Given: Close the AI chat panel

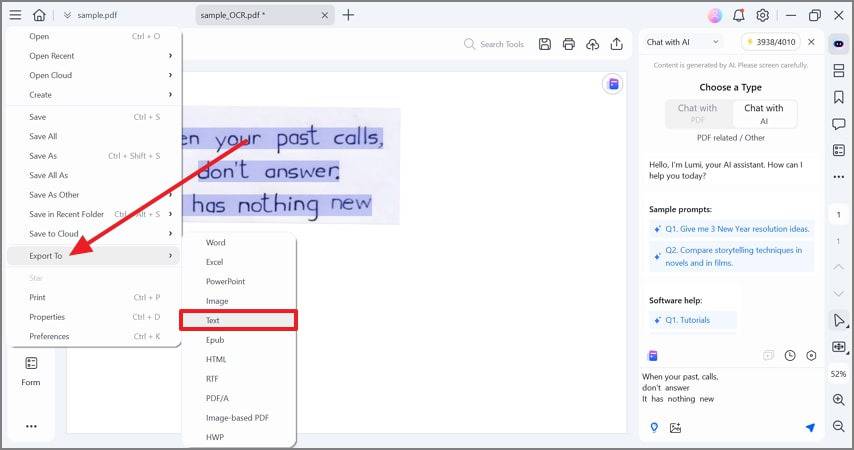Looking at the screenshot, I should click(812, 42).
